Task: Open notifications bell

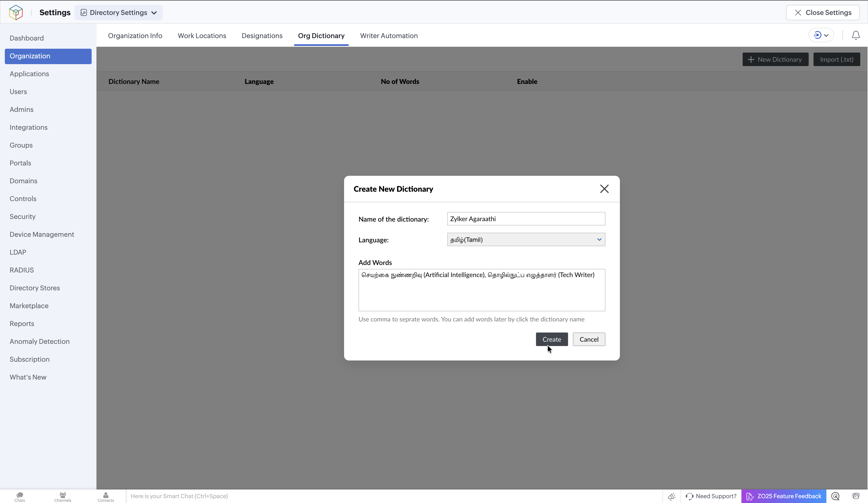Action: [856, 35]
